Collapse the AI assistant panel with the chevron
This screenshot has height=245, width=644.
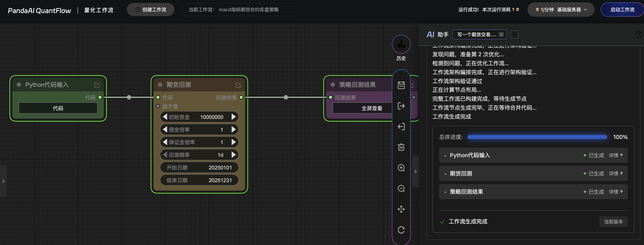416,171
